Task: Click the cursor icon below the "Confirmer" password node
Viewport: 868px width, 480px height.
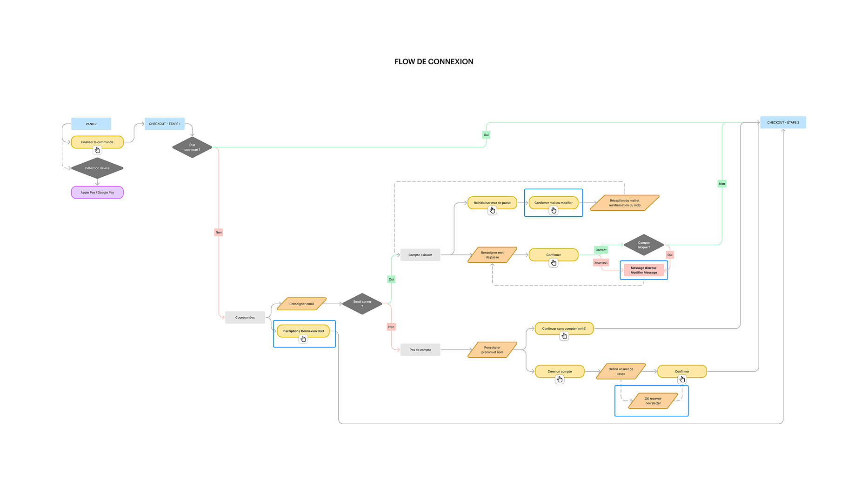Action: click(554, 263)
